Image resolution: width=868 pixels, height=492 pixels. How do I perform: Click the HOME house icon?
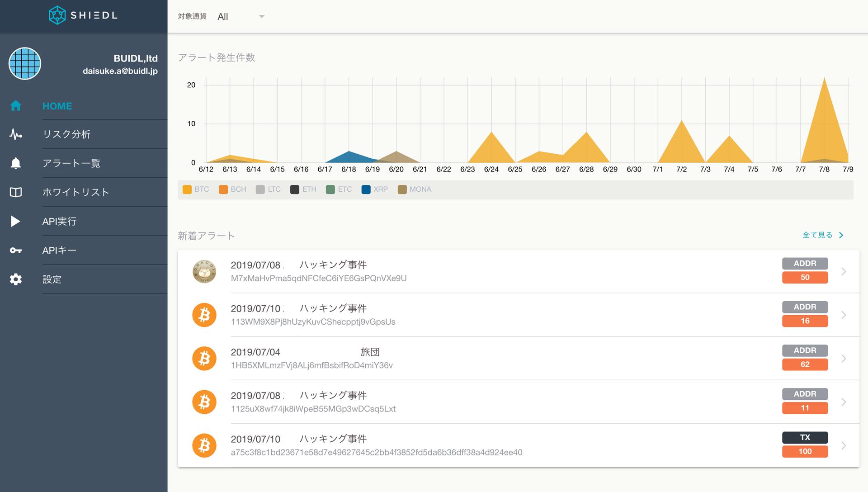click(16, 106)
